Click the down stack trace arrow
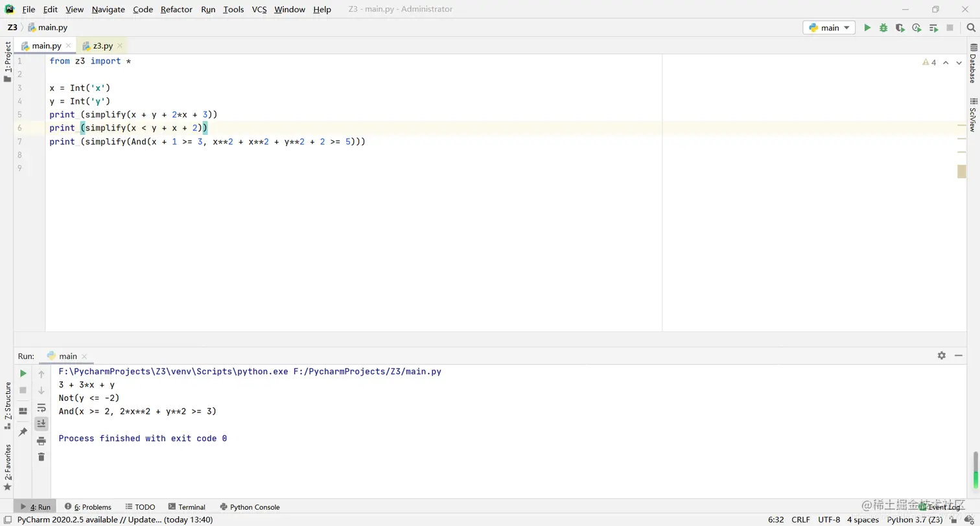 click(x=41, y=390)
